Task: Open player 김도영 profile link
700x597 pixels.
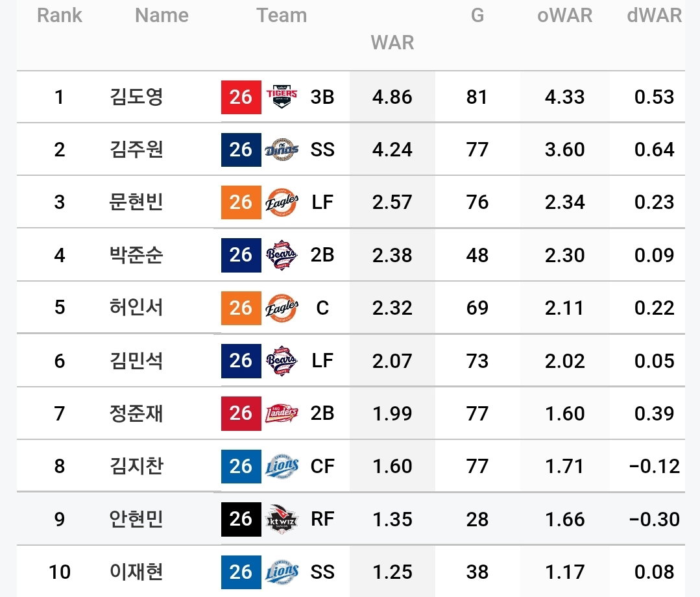Action: [136, 97]
